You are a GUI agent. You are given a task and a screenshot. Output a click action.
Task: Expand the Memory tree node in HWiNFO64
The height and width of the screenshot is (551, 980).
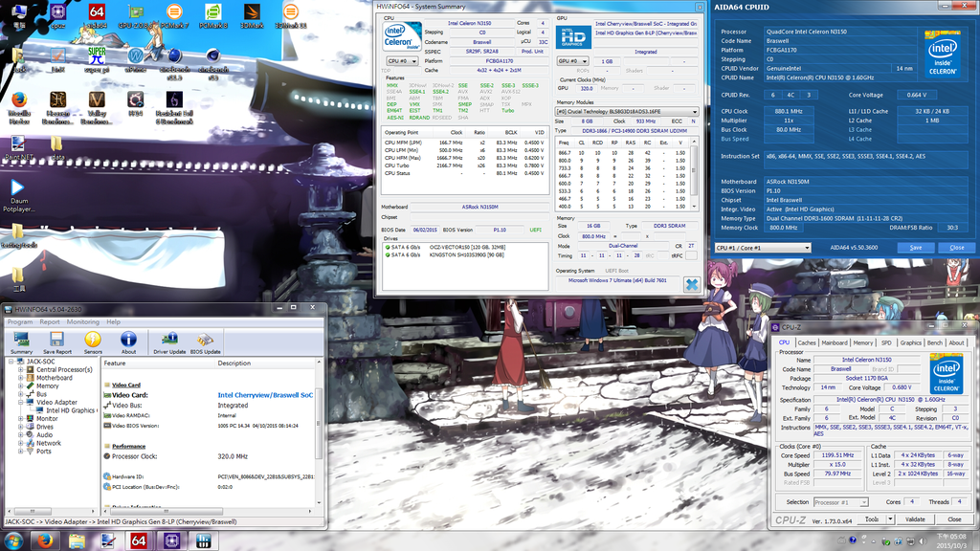coord(21,386)
